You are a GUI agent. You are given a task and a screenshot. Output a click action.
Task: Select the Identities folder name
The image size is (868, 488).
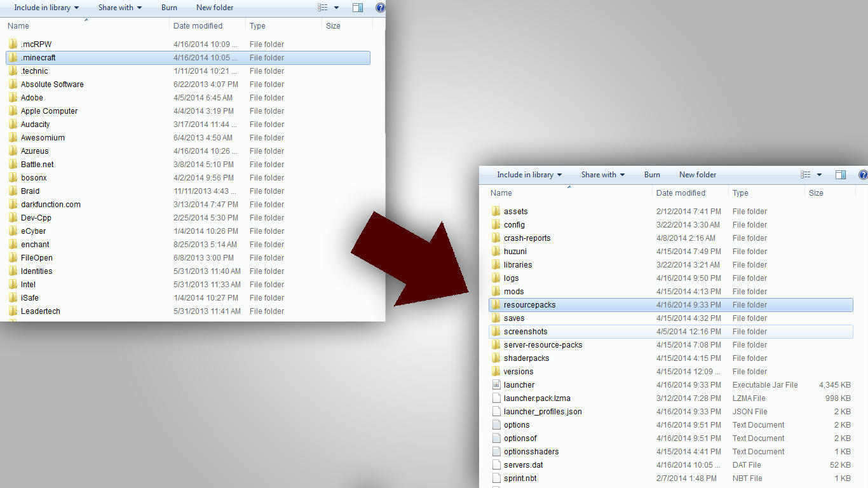[36, 271]
